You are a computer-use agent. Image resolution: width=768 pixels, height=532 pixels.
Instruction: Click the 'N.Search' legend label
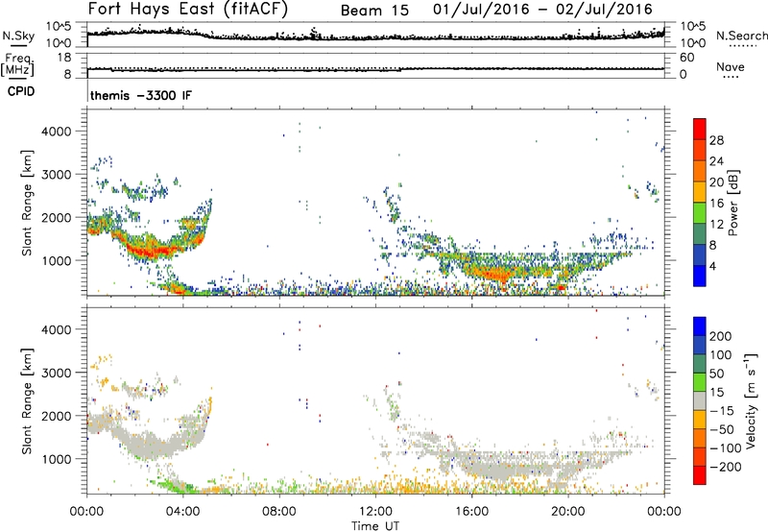(741, 36)
